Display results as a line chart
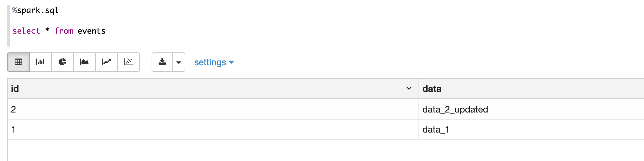 (107, 62)
